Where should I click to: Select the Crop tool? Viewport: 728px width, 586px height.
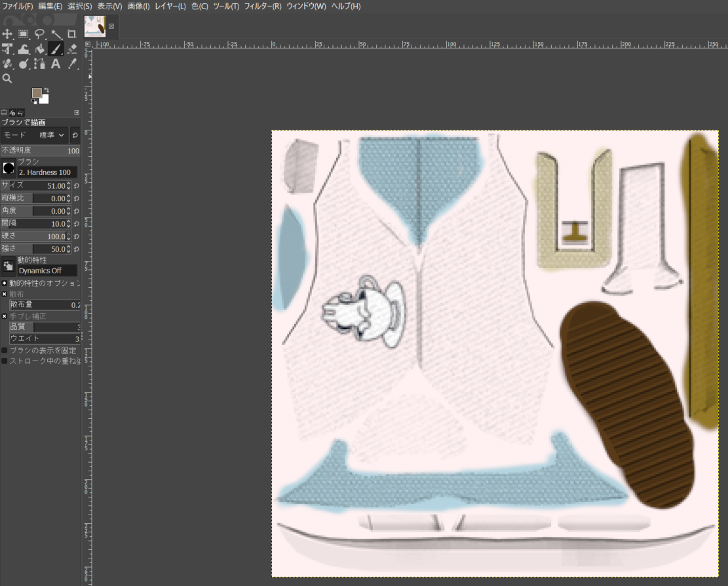(72, 33)
